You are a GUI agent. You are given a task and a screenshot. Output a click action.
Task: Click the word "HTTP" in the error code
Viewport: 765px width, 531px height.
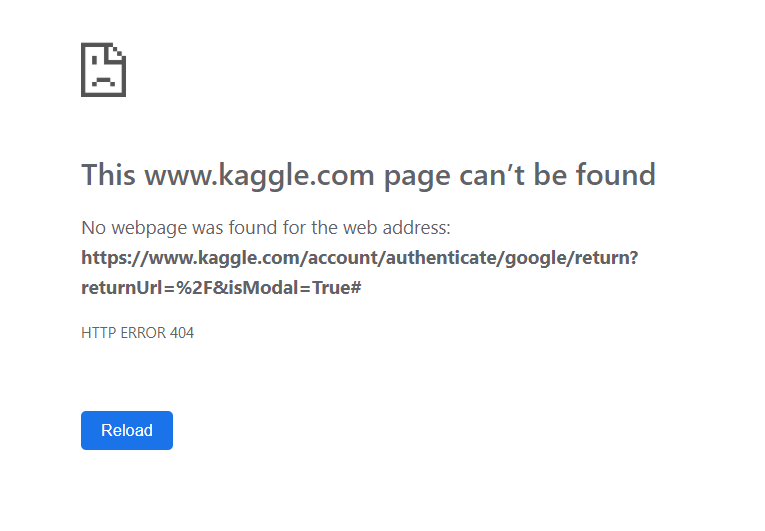97,333
